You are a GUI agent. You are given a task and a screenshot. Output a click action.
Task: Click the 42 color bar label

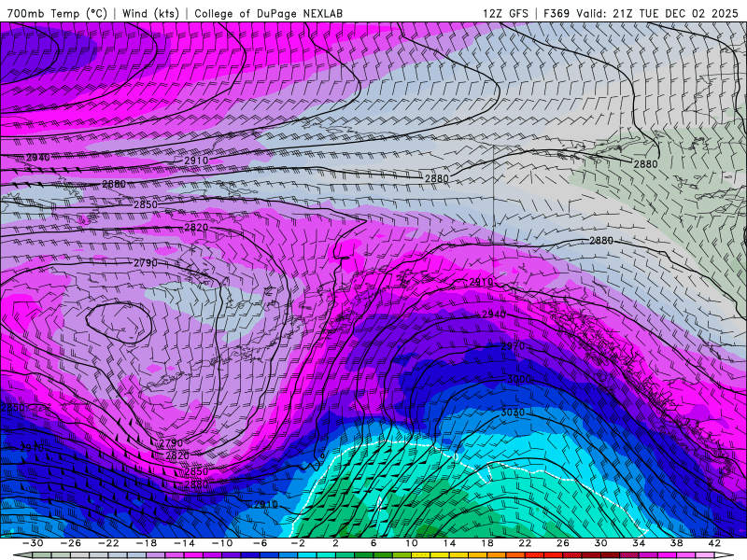(x=714, y=543)
